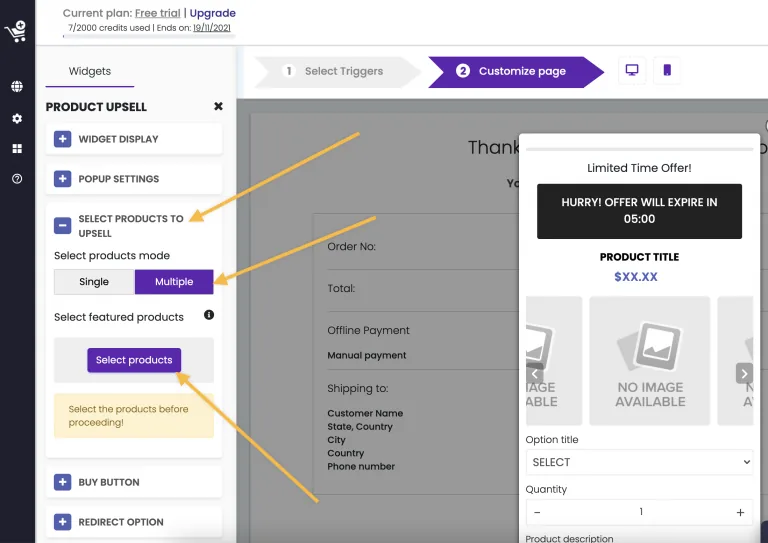Open the globe icon in sidebar
The image size is (768, 543).
tap(17, 87)
